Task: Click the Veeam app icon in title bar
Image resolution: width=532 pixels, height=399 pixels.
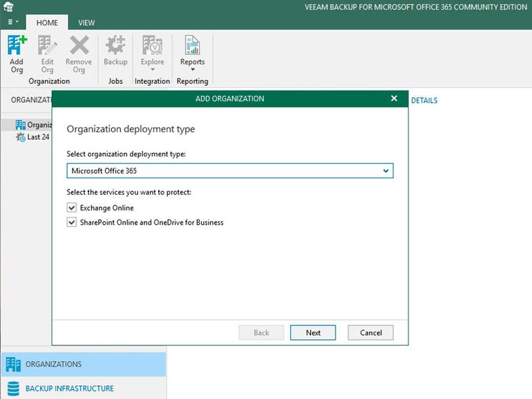Action: [8, 7]
